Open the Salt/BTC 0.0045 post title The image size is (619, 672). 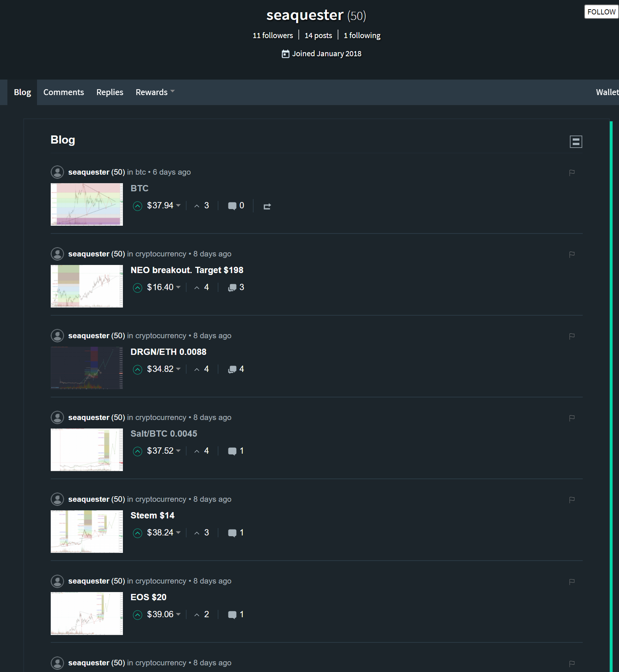[x=164, y=434]
